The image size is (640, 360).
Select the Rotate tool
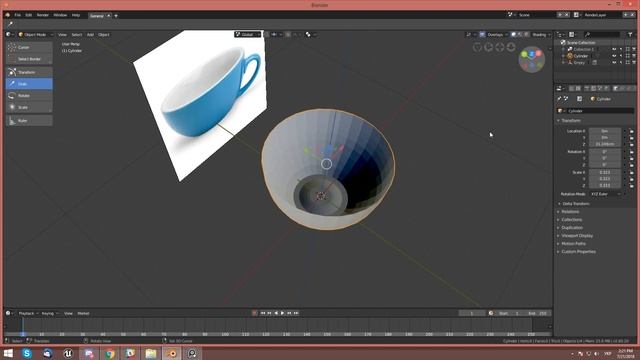tap(29, 96)
